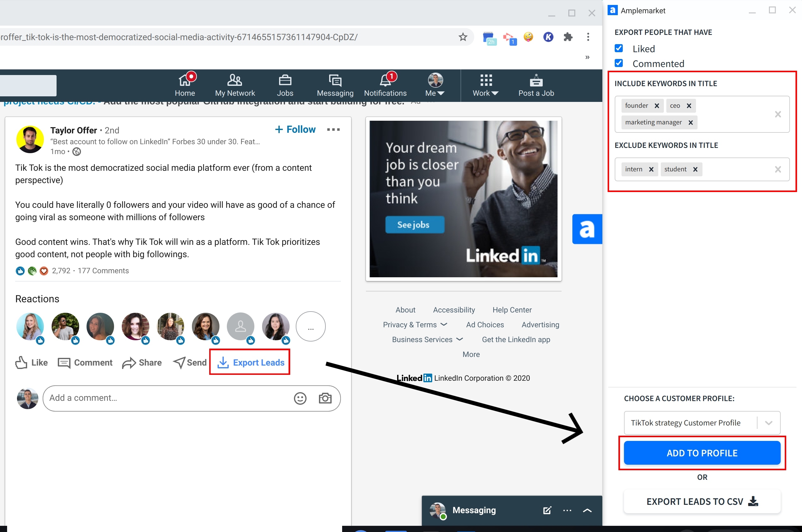Attach a photo to your comment

[325, 398]
